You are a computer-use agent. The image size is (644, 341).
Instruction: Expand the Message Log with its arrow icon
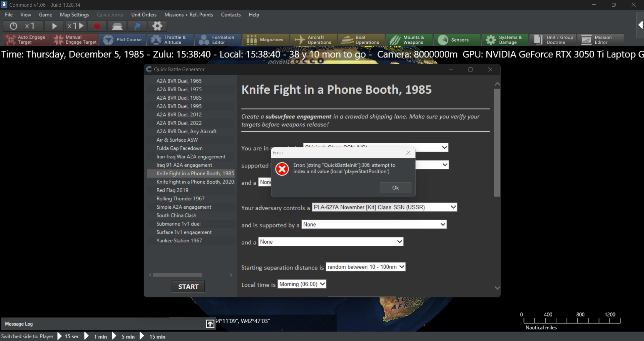coord(210,324)
